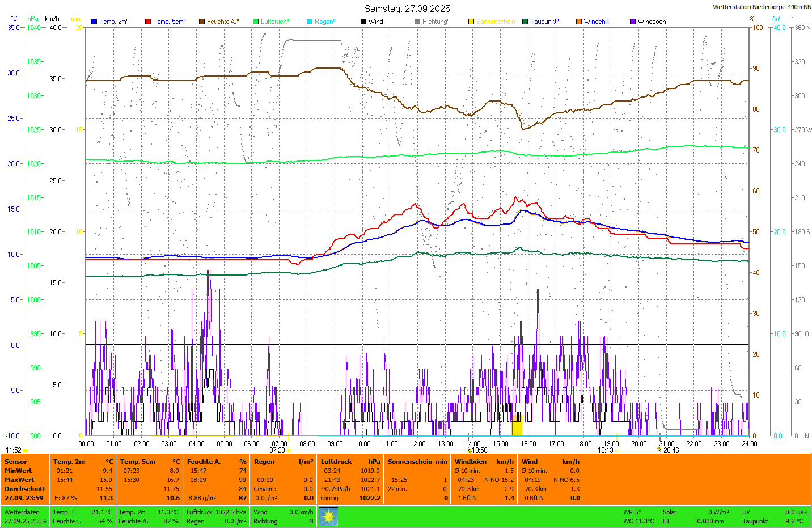Select the Regen legend label
812x528 pixels.
(x=325, y=22)
